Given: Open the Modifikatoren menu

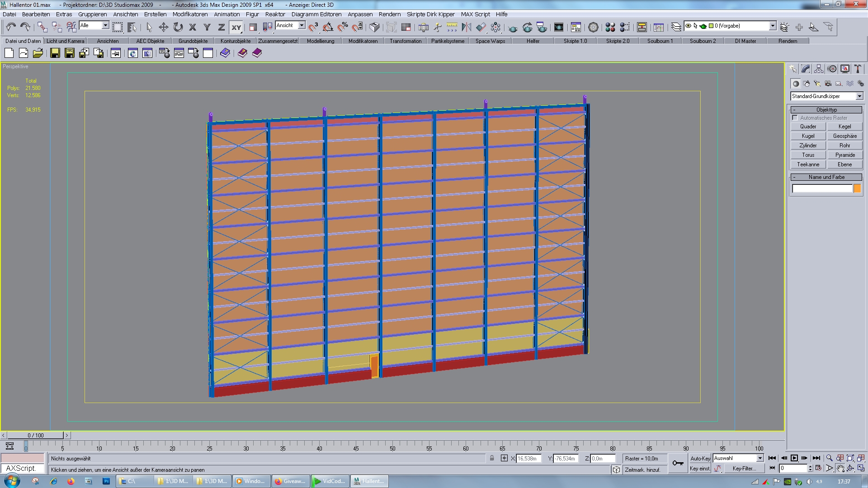Looking at the screenshot, I should click(190, 14).
